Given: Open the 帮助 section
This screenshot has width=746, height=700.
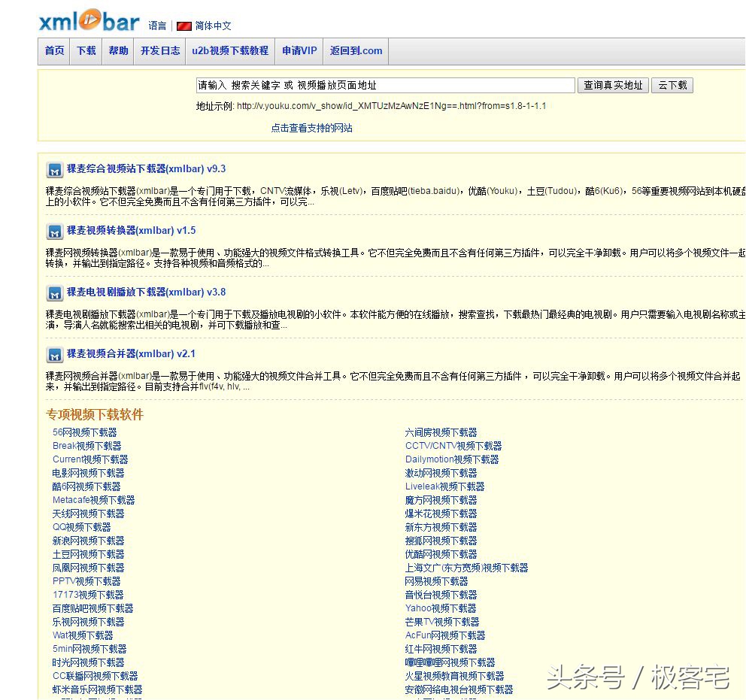Looking at the screenshot, I should tap(117, 51).
